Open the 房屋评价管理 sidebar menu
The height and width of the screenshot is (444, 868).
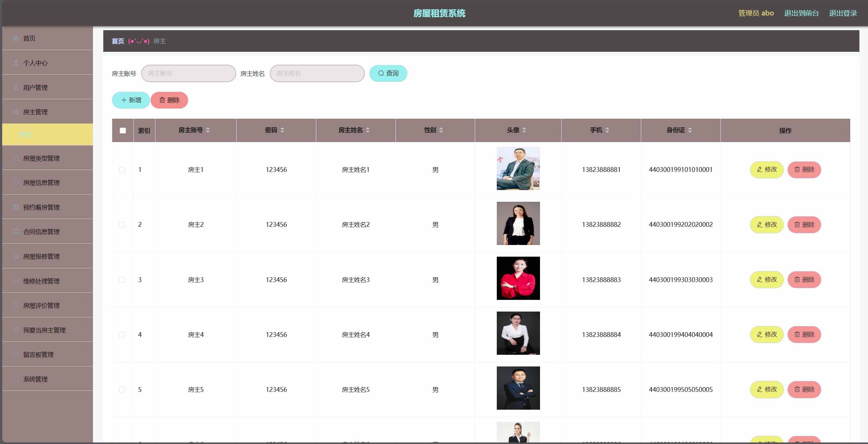(x=47, y=305)
